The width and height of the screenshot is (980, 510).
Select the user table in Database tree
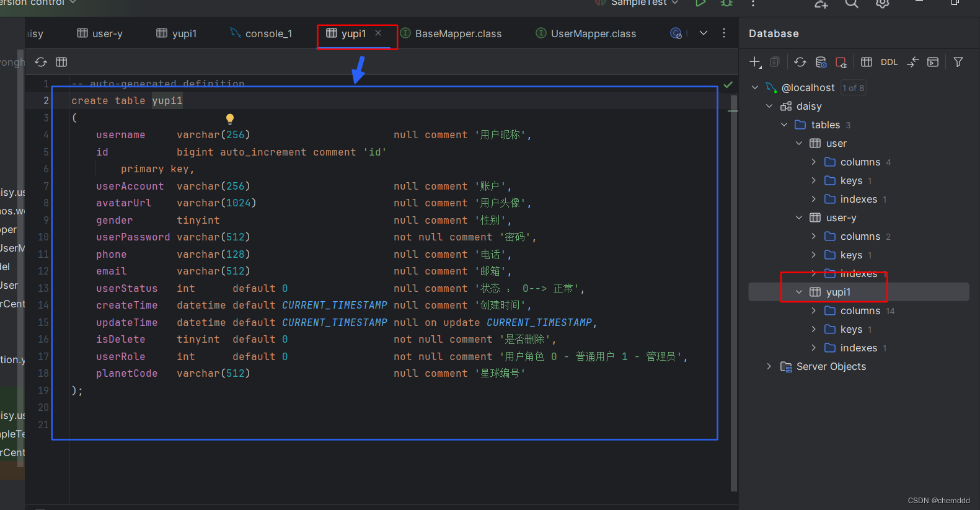(836, 143)
